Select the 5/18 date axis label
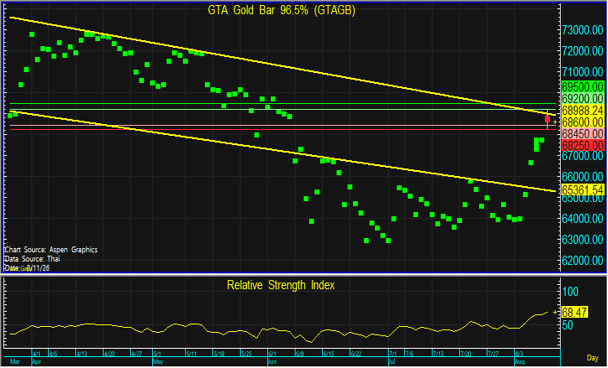Image resolution: width=608 pixels, height=368 pixels. [219, 354]
